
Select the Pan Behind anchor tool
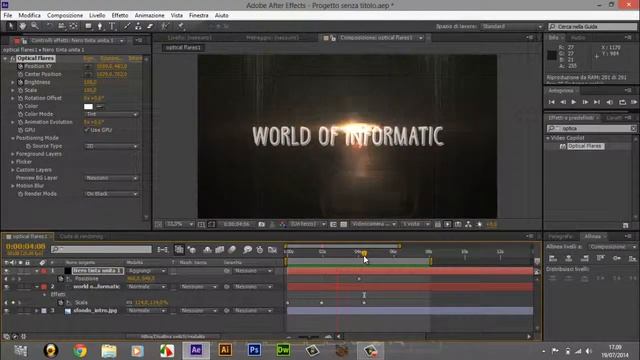pyautogui.click(x=73, y=26)
